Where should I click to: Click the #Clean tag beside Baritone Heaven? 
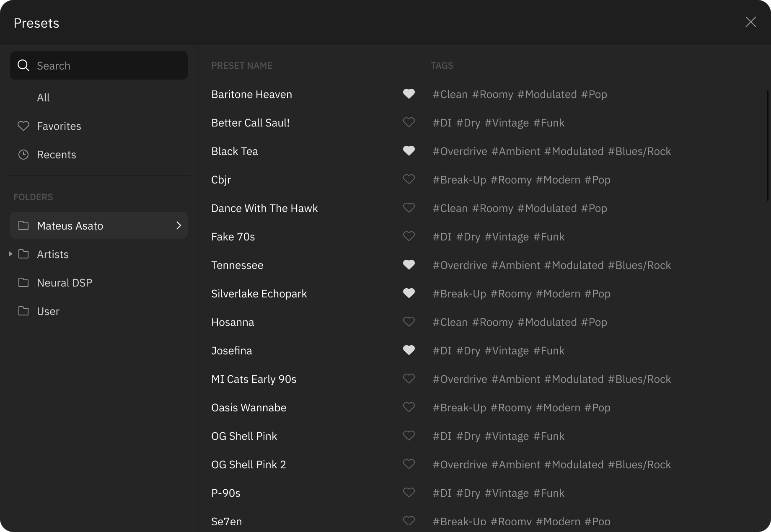coord(450,94)
